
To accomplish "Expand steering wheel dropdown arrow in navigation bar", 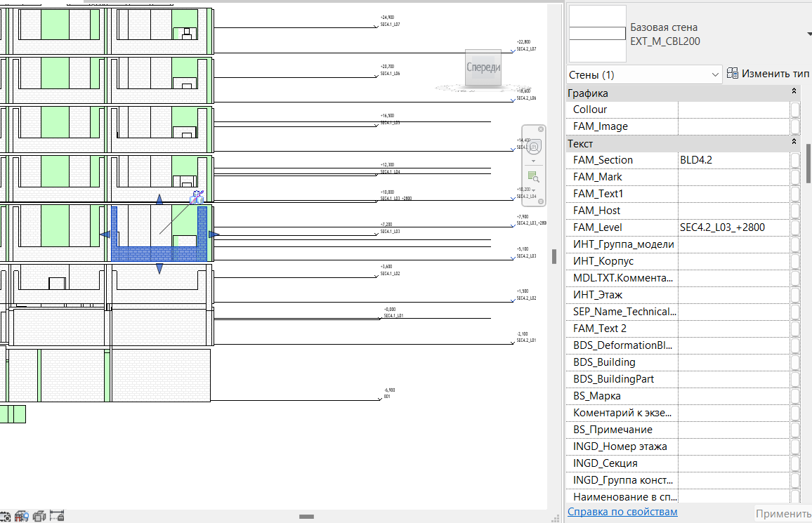I will click(533, 161).
